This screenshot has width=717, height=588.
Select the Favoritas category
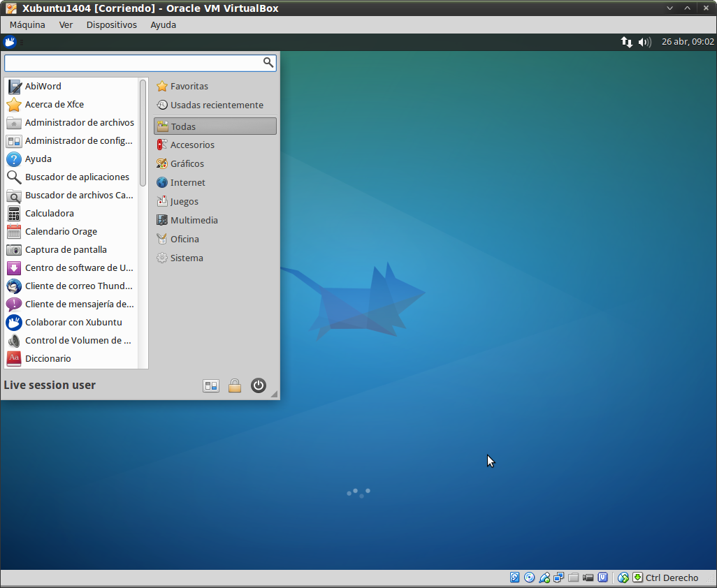[x=189, y=87]
